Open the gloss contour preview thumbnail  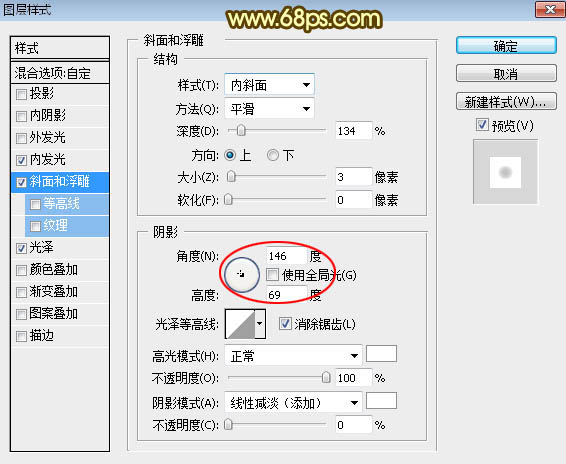click(x=240, y=324)
